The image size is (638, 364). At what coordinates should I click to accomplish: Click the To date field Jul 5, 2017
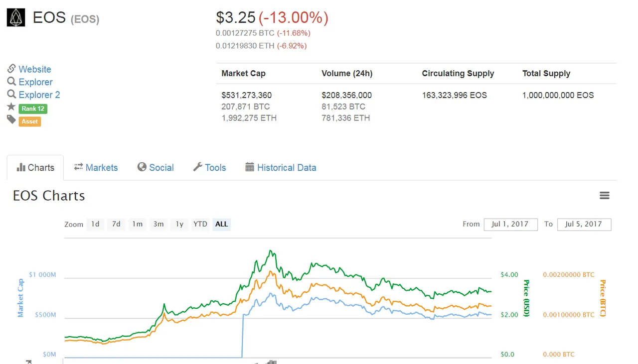pos(584,224)
